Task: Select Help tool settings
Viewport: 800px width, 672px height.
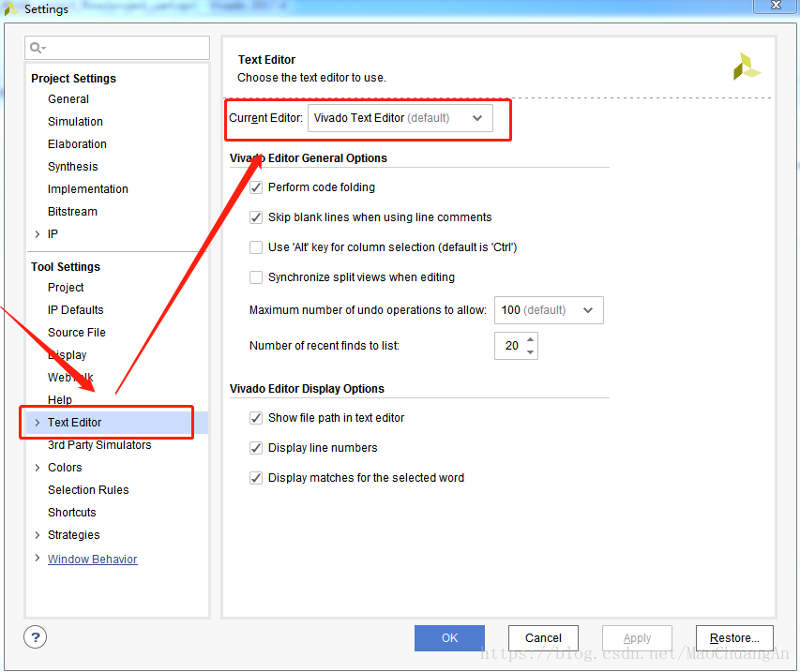Action: pyautogui.click(x=60, y=400)
